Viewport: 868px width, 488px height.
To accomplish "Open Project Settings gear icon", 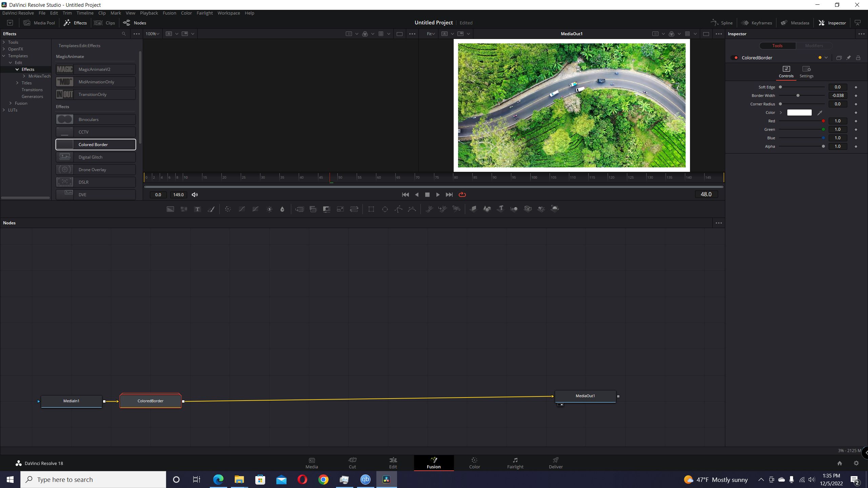I will pyautogui.click(x=856, y=463).
